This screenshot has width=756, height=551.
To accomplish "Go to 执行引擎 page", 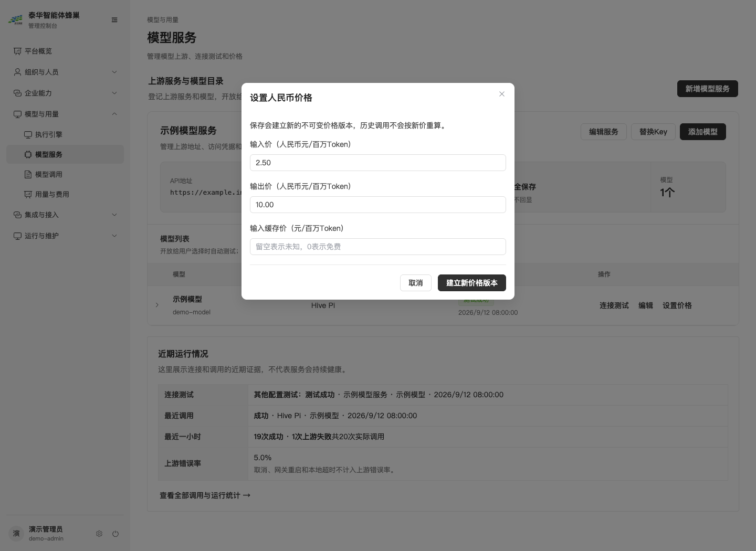I will pos(65,134).
